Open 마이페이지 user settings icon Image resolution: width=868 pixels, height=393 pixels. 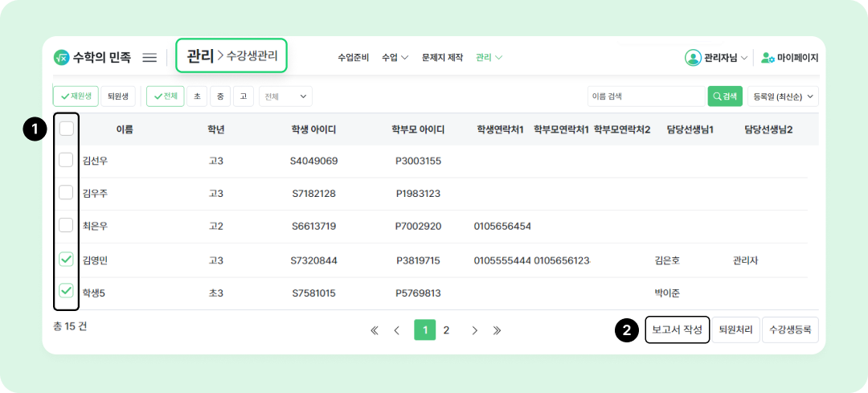click(768, 58)
